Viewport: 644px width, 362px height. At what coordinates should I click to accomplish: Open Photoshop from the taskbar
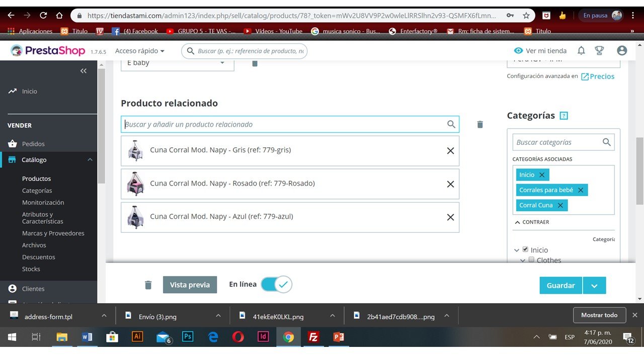(188, 337)
